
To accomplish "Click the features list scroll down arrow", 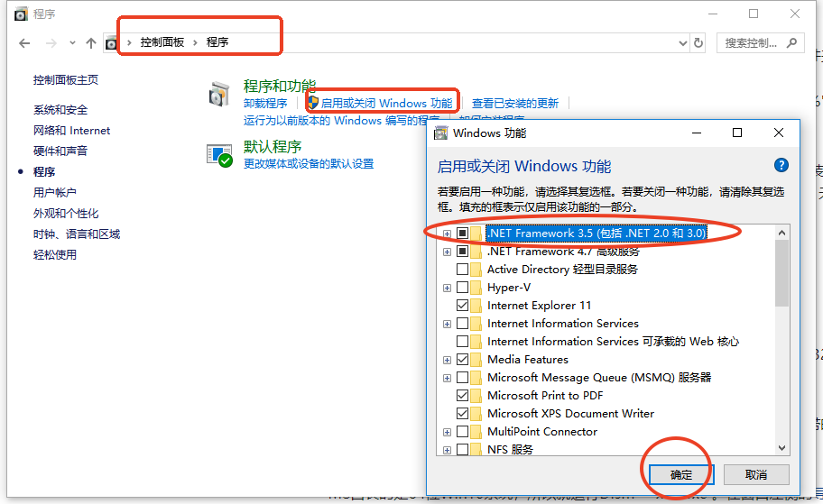I will (x=781, y=447).
